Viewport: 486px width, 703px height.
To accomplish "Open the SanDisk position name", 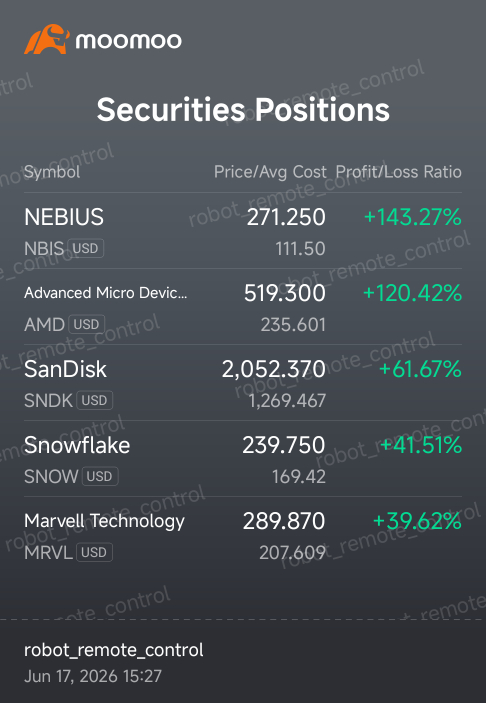I will pos(65,369).
